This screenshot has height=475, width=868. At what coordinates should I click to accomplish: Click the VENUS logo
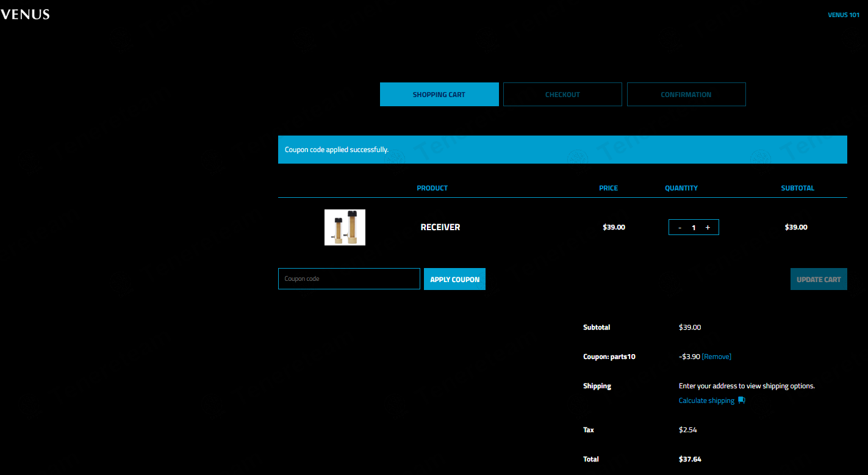point(25,15)
